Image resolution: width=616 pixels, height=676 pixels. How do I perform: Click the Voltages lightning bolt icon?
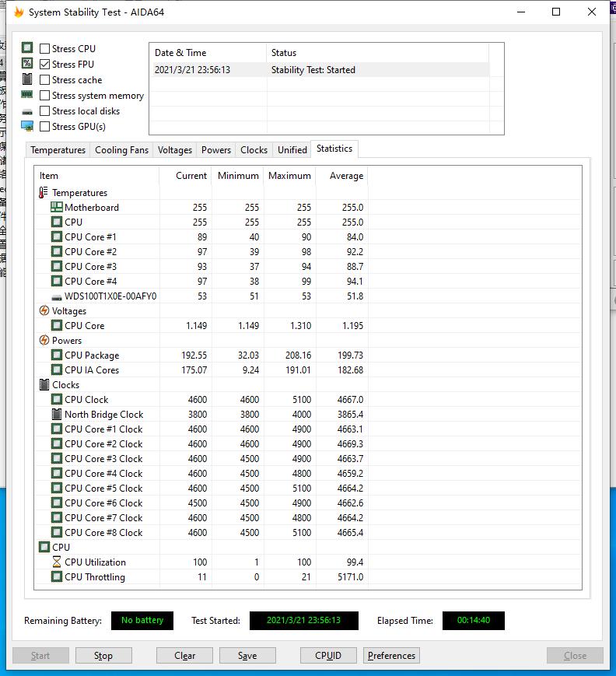44,310
